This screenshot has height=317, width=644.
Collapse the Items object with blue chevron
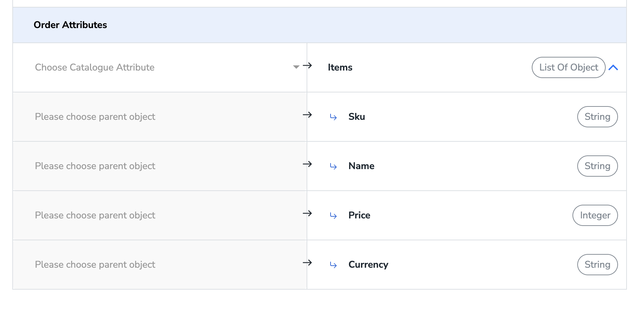[x=613, y=68]
